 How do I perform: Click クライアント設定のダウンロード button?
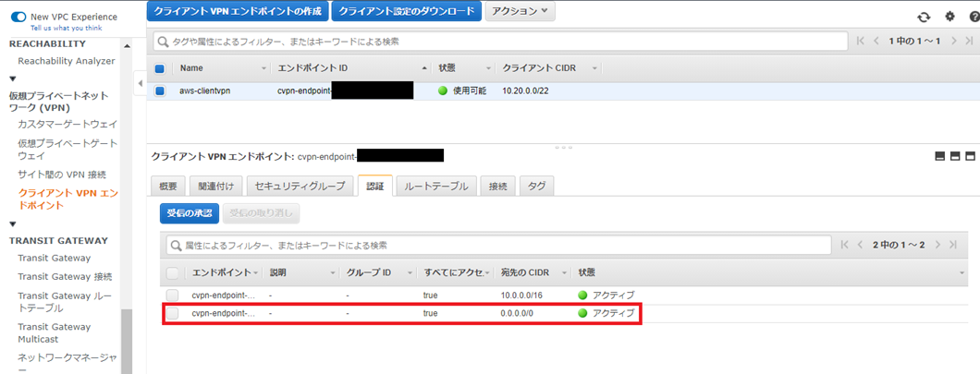407,10
